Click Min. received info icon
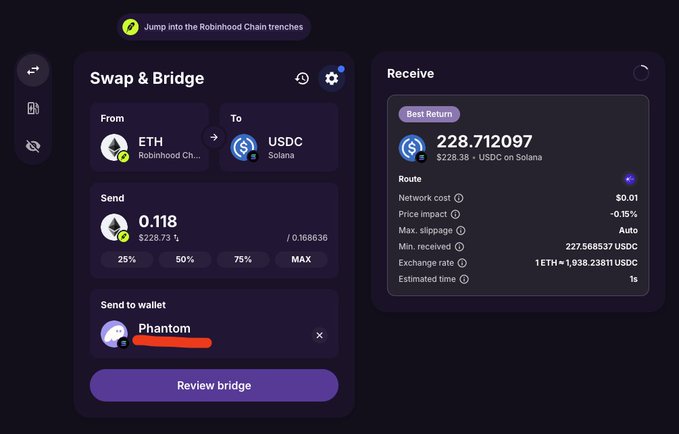679x434 pixels. 459,246
